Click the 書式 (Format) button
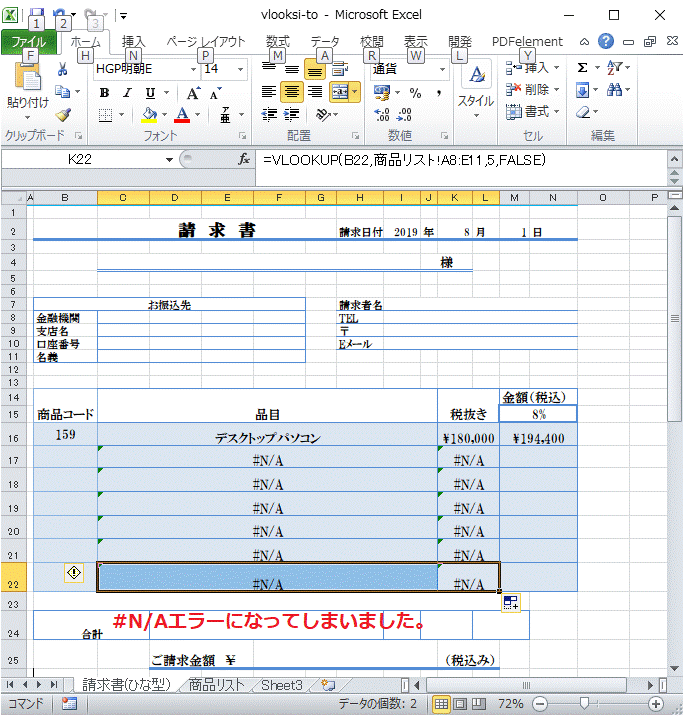Image resolution: width=684 pixels, height=716 pixels. [529, 112]
